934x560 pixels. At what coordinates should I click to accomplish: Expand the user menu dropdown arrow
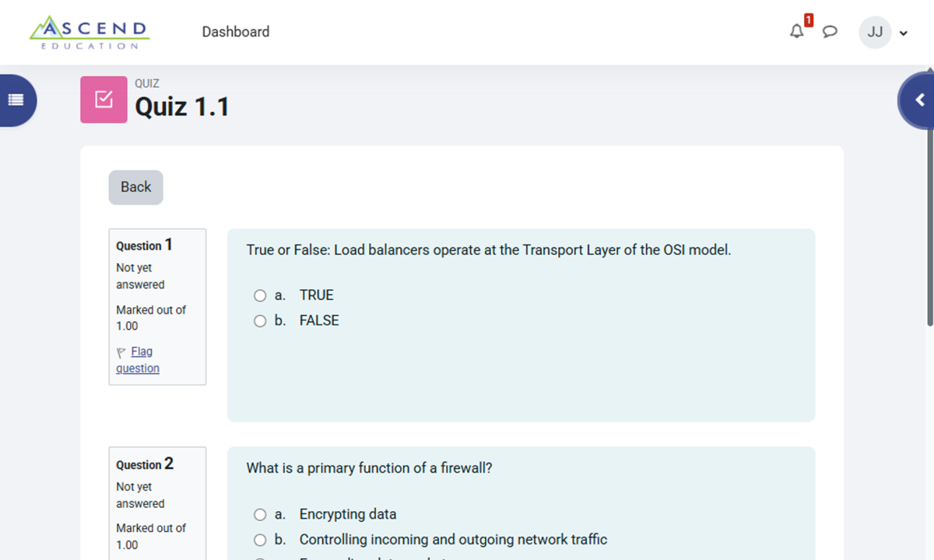click(x=903, y=33)
